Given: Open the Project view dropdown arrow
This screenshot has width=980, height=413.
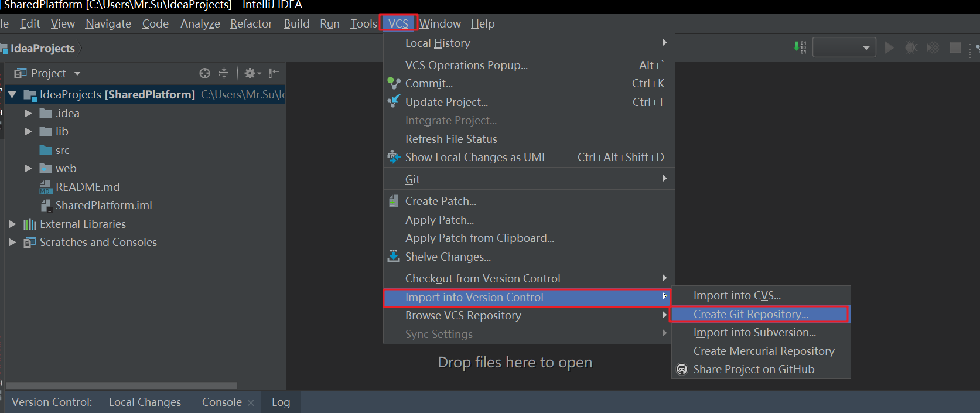Looking at the screenshot, I should coord(77,74).
